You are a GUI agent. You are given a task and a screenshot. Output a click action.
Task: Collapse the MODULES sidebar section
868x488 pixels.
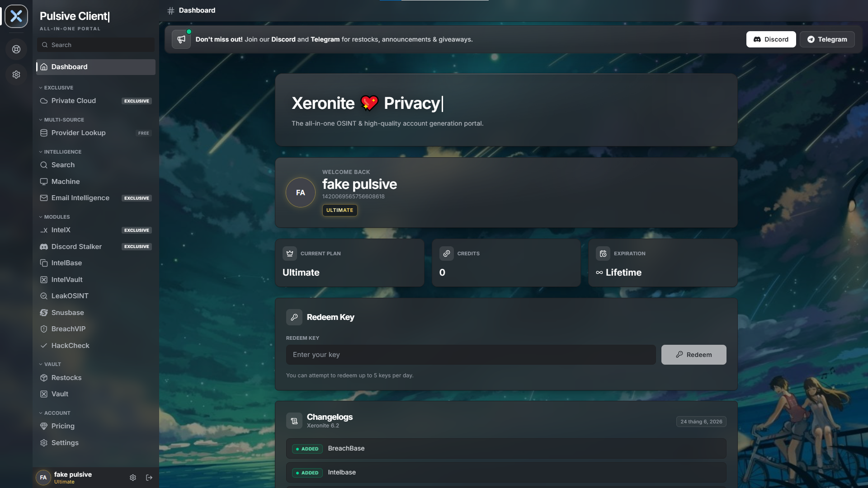click(x=54, y=217)
